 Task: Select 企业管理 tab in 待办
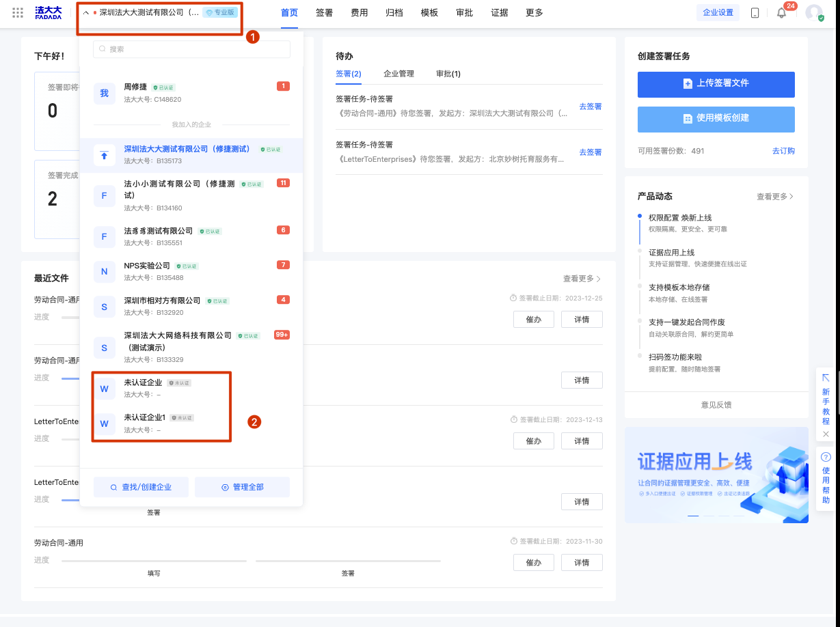click(x=399, y=74)
